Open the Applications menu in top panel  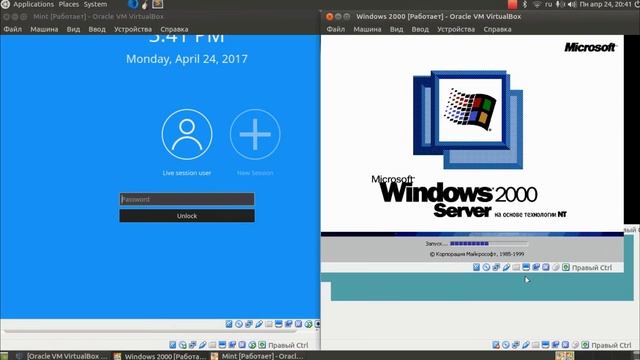tap(33, 4)
